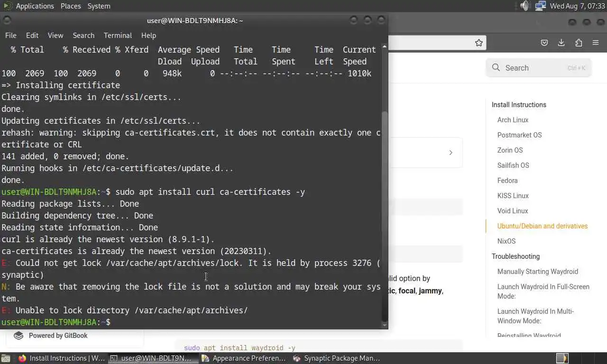Click the 'sudo apt install curl ca-certificates -y' command
This screenshot has height=364, width=607.
[210, 192]
